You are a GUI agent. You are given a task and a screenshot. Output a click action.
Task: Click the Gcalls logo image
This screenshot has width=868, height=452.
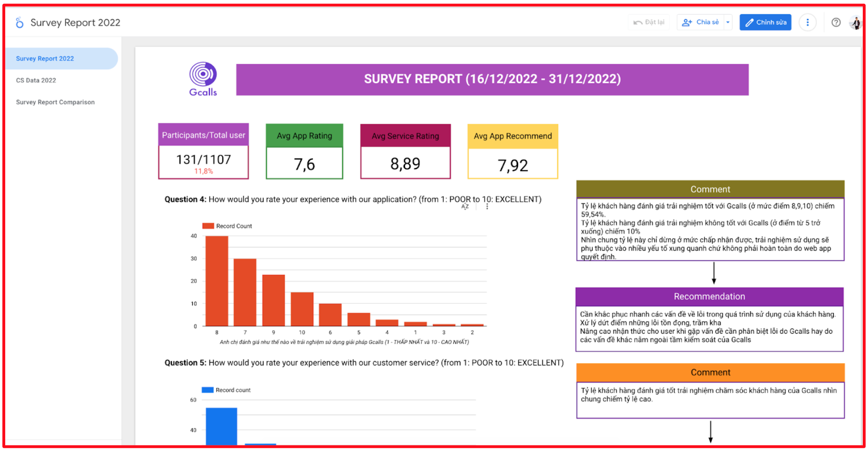pos(203,79)
